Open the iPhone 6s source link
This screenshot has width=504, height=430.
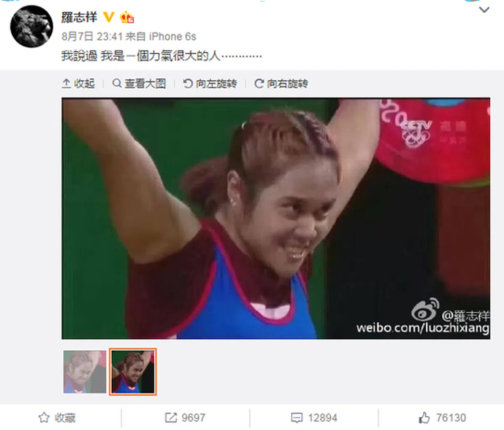tap(173, 36)
